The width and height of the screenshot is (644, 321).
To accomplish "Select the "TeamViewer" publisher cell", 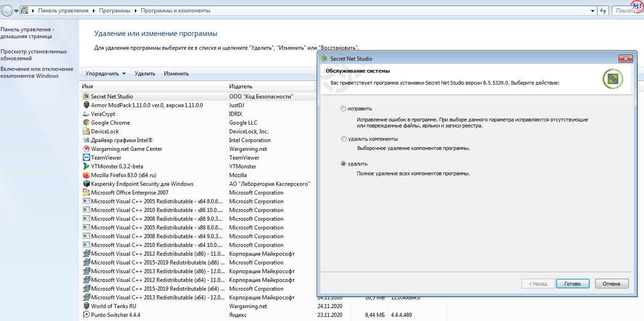I will [244, 158].
